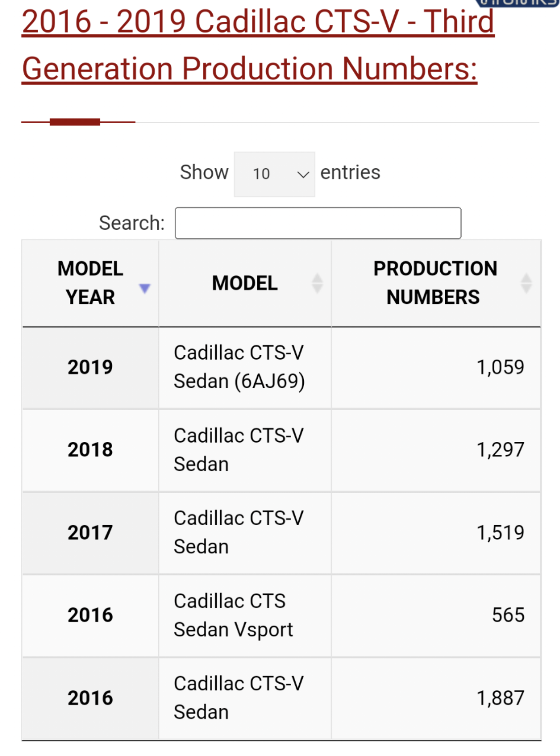Click the 1,297 production number cell

coord(436,450)
